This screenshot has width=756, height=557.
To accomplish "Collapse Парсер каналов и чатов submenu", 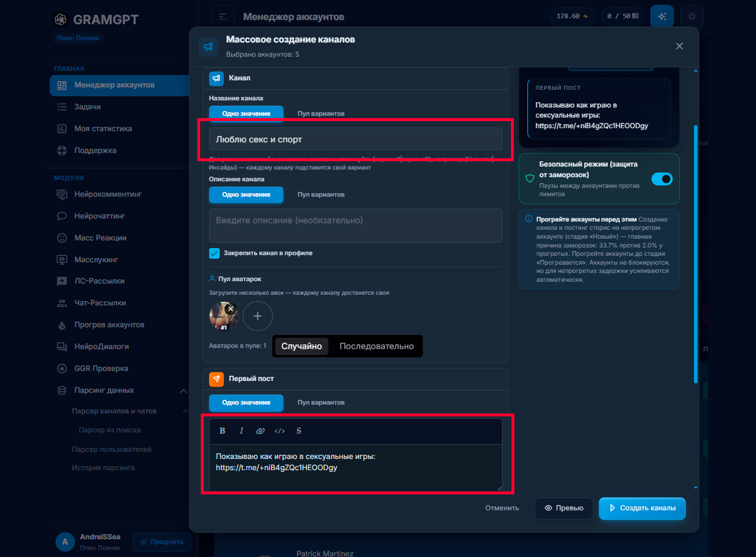I will [x=185, y=411].
